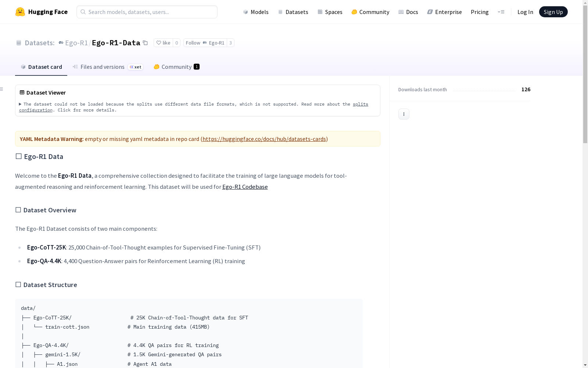Click the Hugging Face emoji logo
Viewport: 588px width, 368px height.
coord(20,12)
